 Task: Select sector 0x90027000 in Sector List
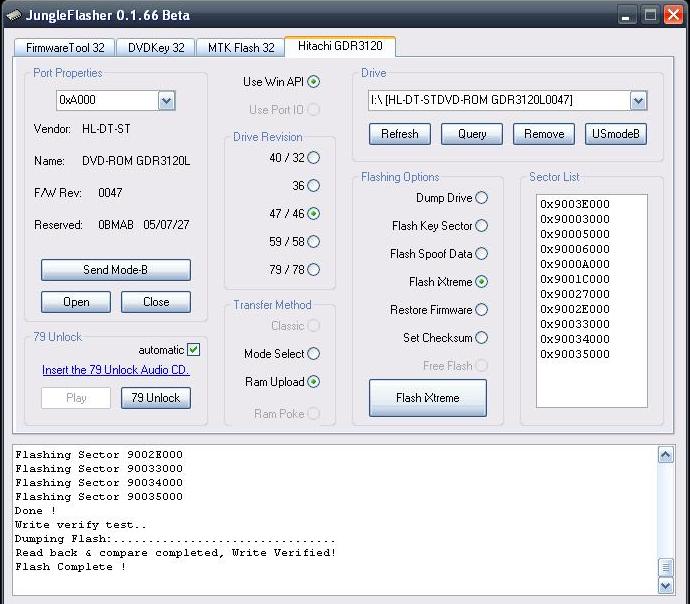click(575, 294)
